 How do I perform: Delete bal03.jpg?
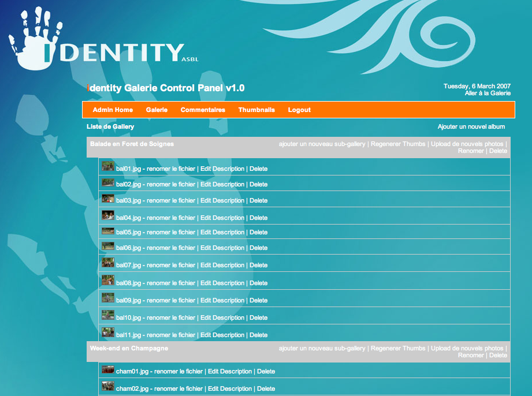pyautogui.click(x=259, y=200)
